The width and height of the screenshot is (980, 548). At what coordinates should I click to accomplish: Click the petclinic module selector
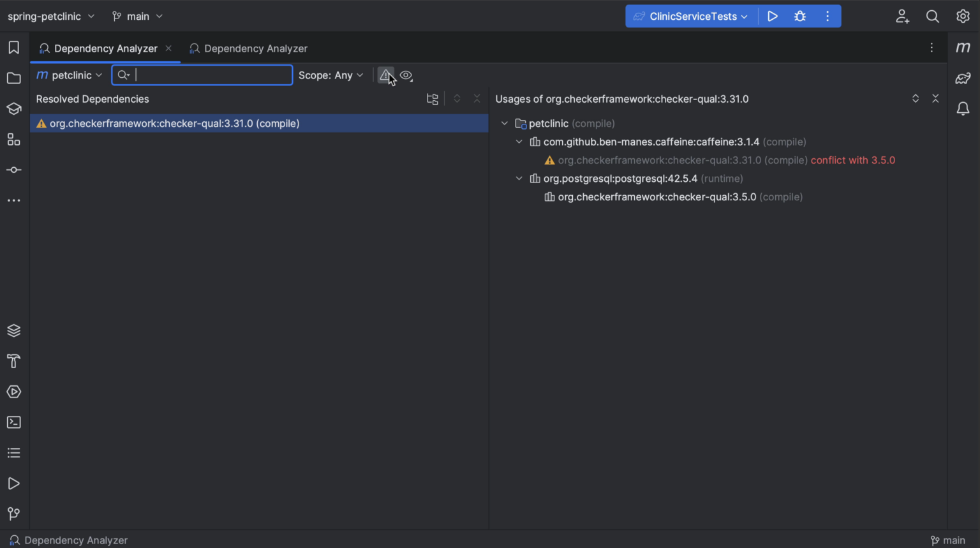69,75
